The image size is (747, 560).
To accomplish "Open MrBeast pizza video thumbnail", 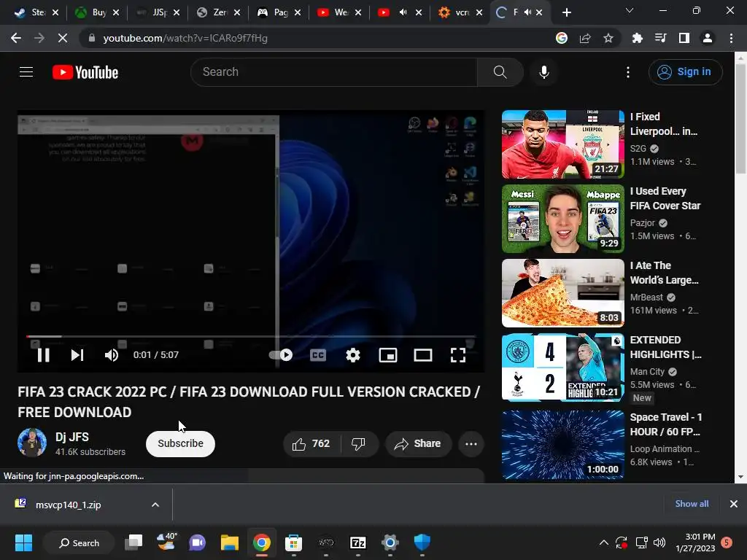I will click(562, 293).
